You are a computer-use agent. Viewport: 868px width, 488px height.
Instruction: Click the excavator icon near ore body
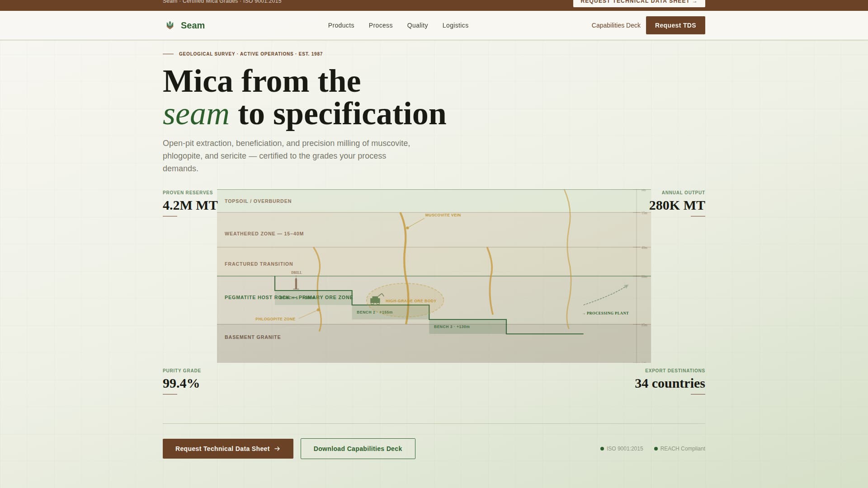click(377, 299)
